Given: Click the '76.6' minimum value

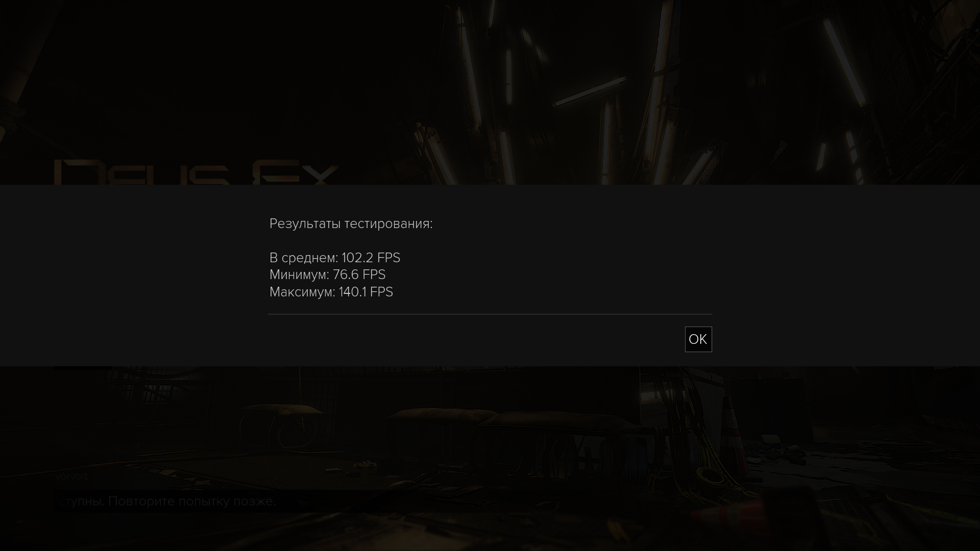Looking at the screenshot, I should 346,274.
